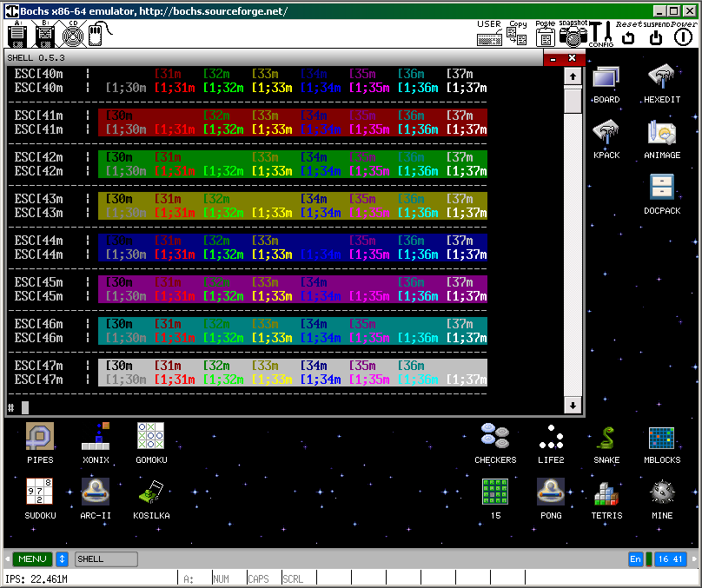
Task: Launch the CHECKERS game icon
Action: click(x=495, y=437)
